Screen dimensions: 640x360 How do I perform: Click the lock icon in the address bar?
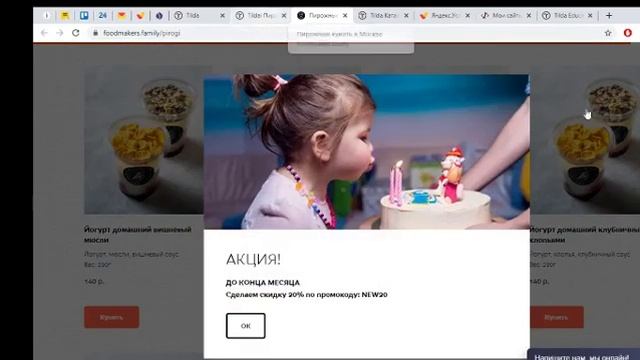pos(95,33)
